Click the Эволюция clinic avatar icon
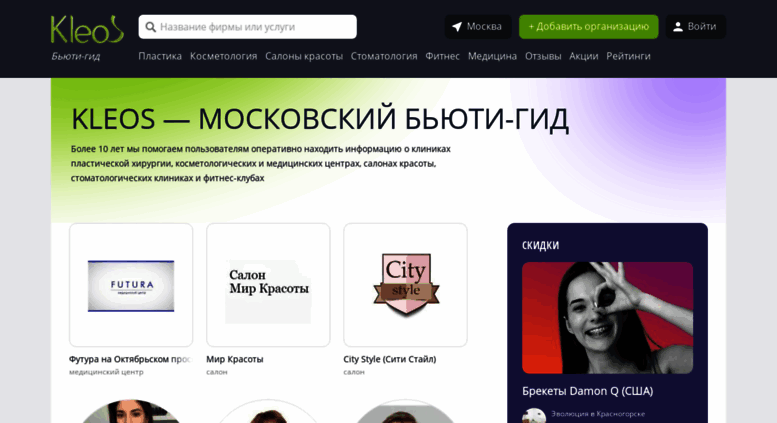This screenshot has width=777, height=423. (534, 415)
